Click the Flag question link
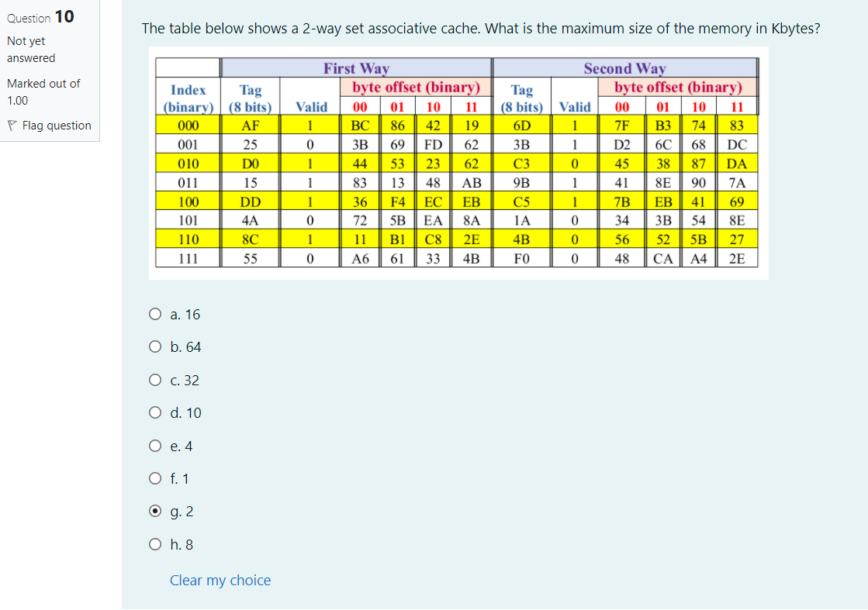This screenshot has height=610, width=868. pyautogui.click(x=57, y=126)
